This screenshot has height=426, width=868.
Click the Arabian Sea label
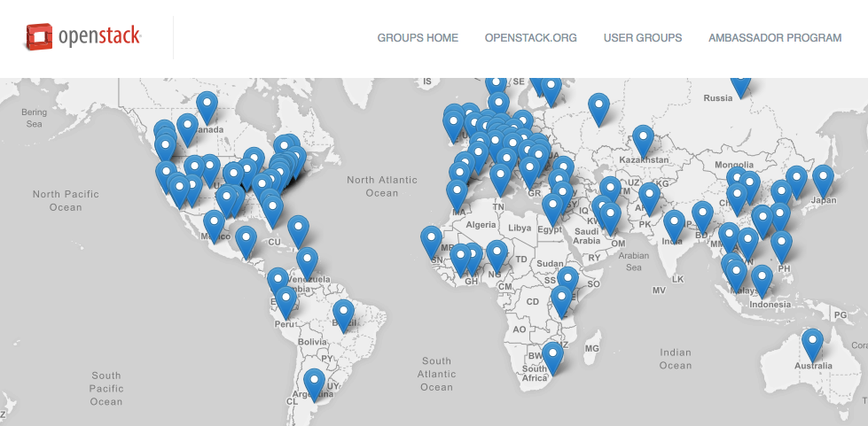[x=634, y=261]
